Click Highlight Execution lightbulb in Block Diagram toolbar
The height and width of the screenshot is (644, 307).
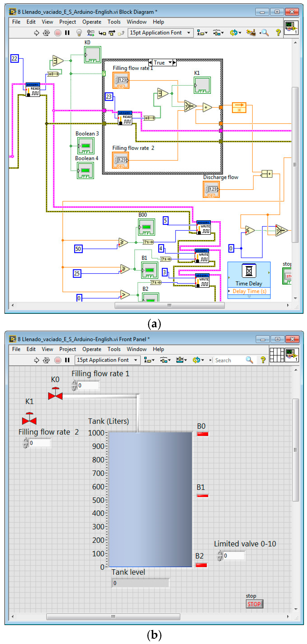click(x=79, y=33)
